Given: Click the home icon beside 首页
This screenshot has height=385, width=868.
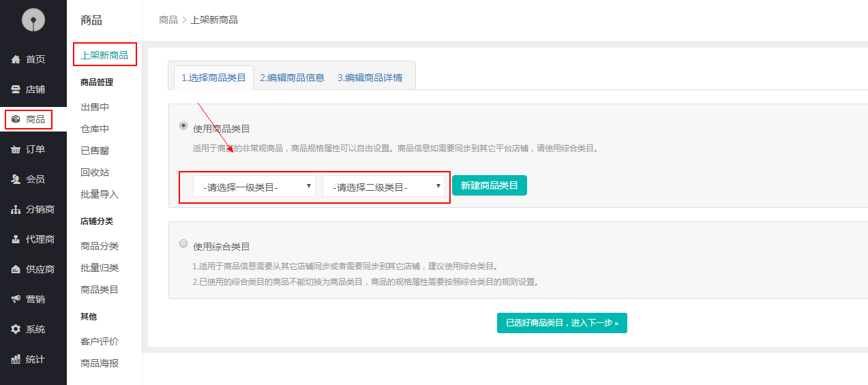Looking at the screenshot, I should 16,60.
